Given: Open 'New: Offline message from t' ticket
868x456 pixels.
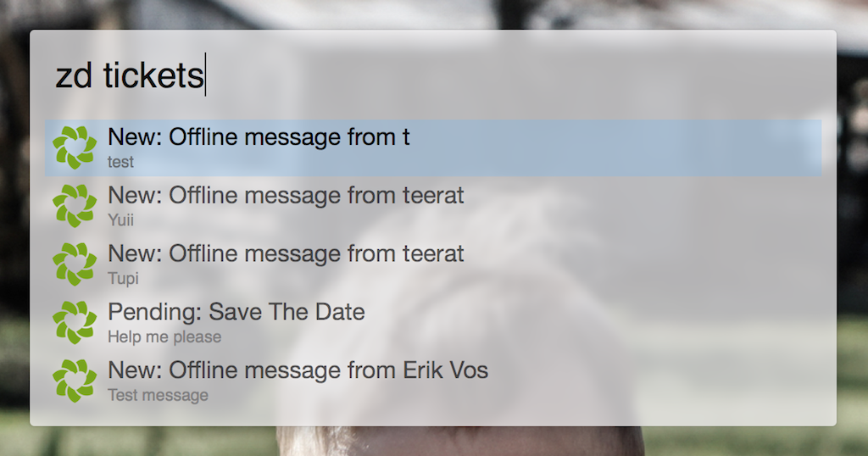Looking at the screenshot, I should tap(259, 137).
